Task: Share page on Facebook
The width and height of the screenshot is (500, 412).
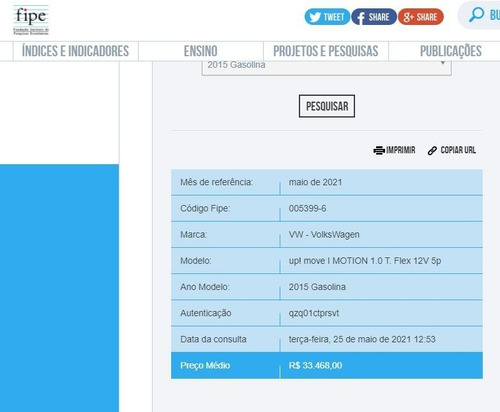Action: pyautogui.click(x=374, y=17)
